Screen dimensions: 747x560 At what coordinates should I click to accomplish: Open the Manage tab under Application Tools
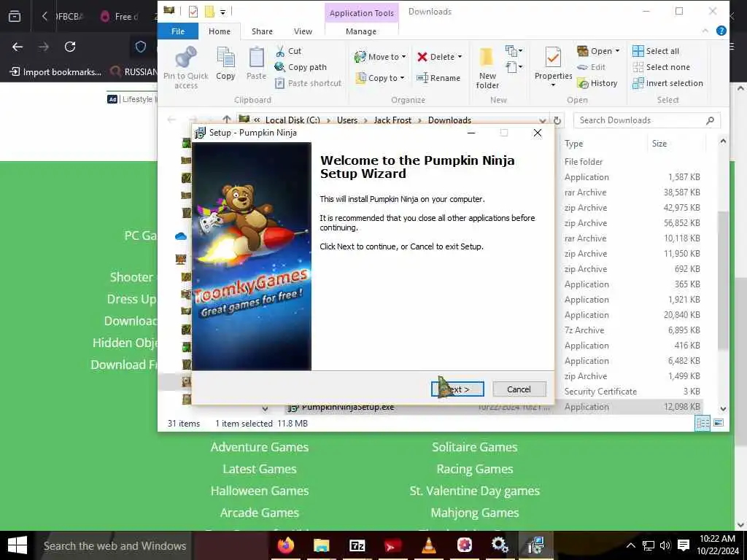pyautogui.click(x=361, y=31)
